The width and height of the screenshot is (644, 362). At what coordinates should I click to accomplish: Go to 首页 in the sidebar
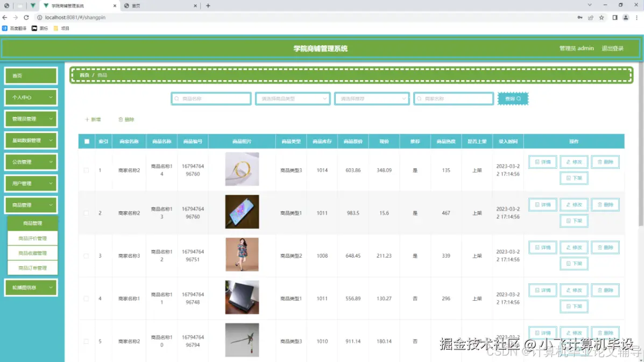coord(31,76)
